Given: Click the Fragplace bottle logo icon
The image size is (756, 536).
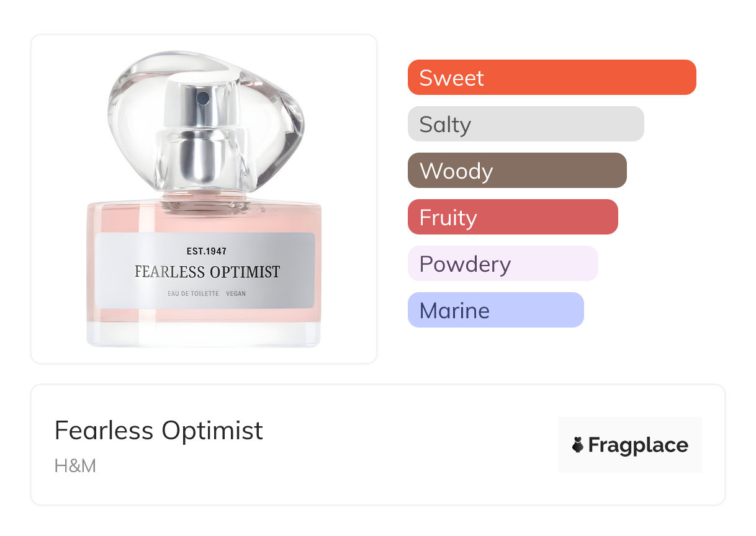Looking at the screenshot, I should [x=578, y=445].
